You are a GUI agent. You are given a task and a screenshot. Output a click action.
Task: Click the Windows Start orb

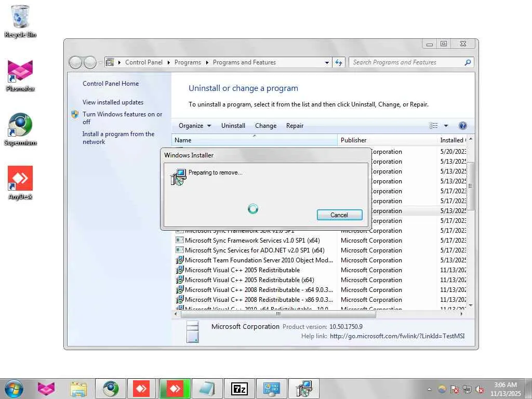14,389
